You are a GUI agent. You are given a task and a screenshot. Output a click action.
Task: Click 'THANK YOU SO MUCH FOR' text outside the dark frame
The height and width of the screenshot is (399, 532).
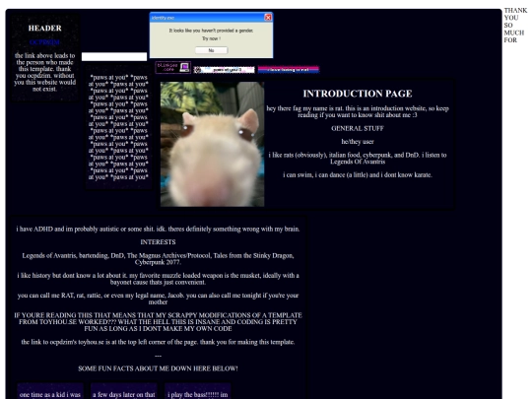point(515,26)
